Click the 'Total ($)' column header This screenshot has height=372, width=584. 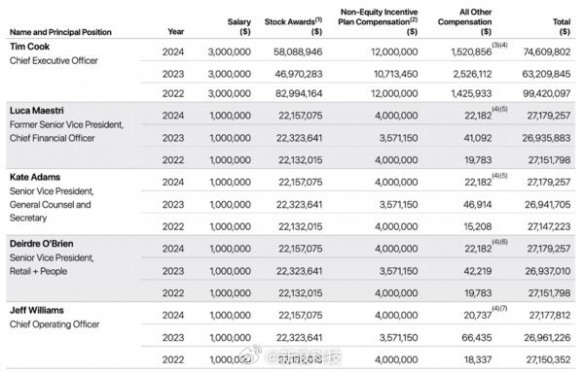[562, 26]
